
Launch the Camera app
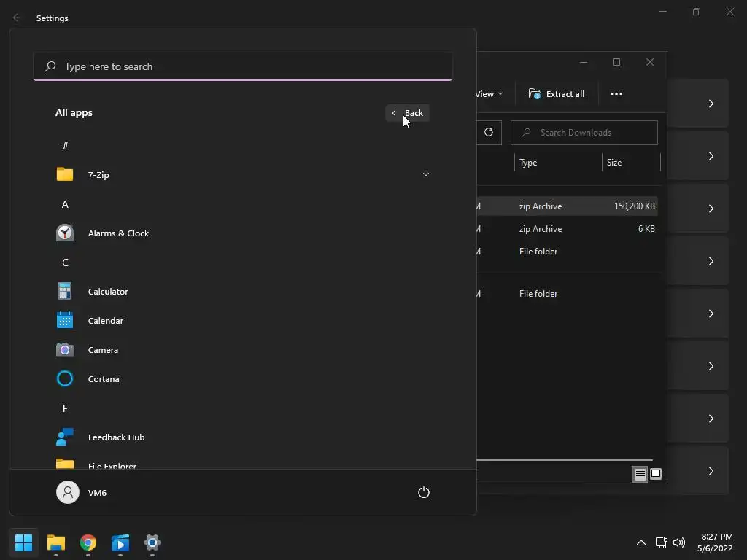(x=242, y=350)
